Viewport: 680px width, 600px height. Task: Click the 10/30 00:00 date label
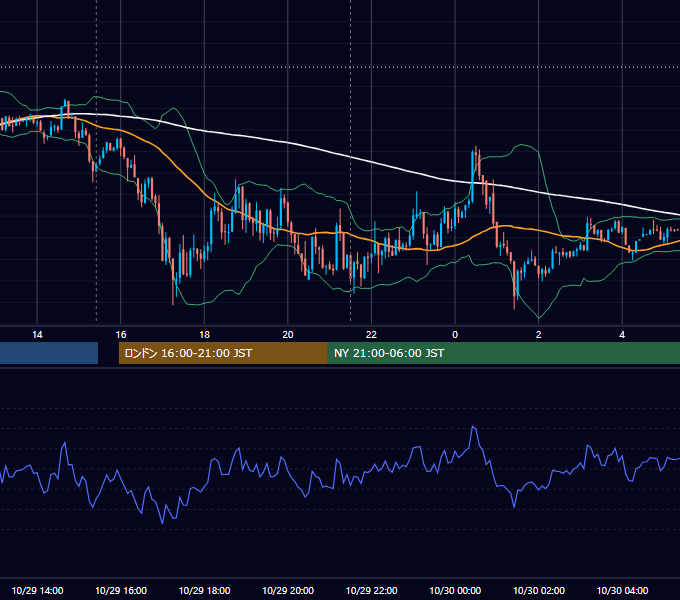tap(455, 590)
